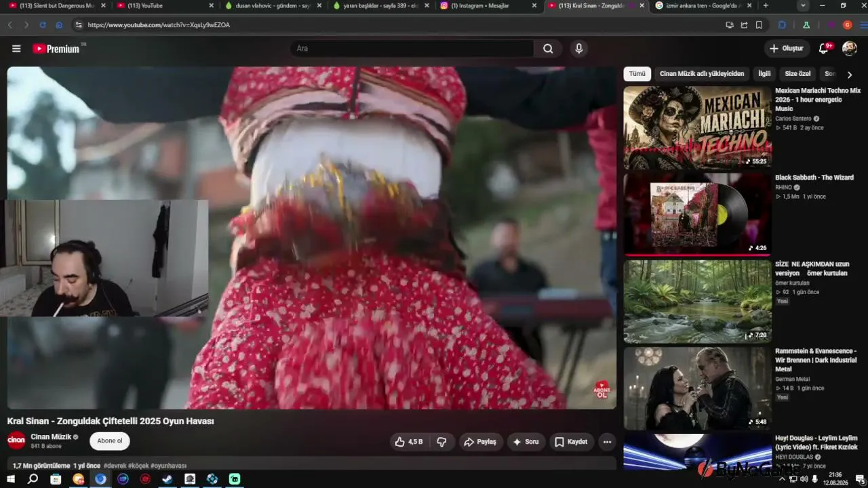Click the Abone Ol watermark on video
This screenshot has width=868, height=488.
601,389
